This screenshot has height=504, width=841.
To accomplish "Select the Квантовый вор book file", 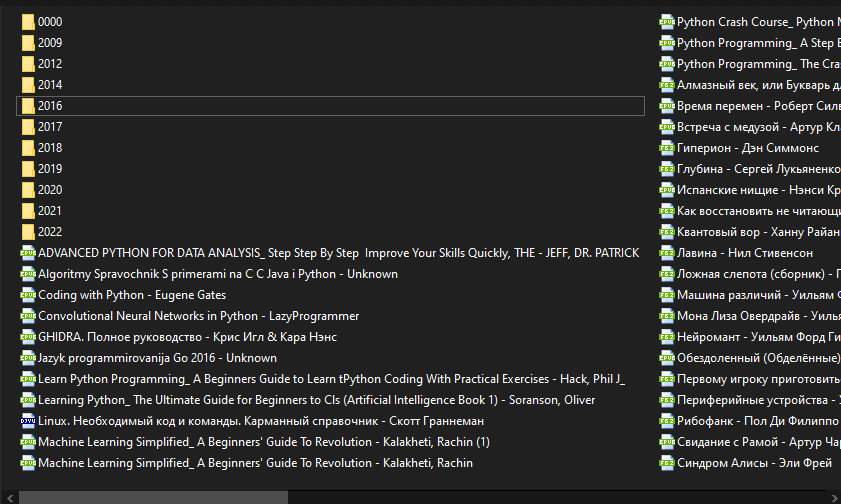I will pos(757,232).
